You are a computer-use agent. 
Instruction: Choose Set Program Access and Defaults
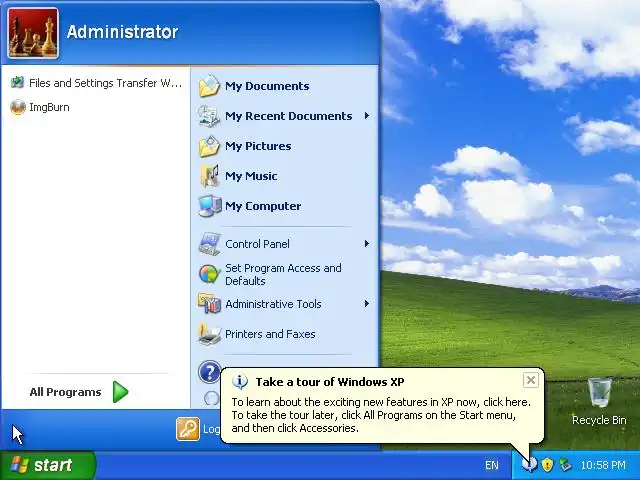pyautogui.click(x=284, y=274)
